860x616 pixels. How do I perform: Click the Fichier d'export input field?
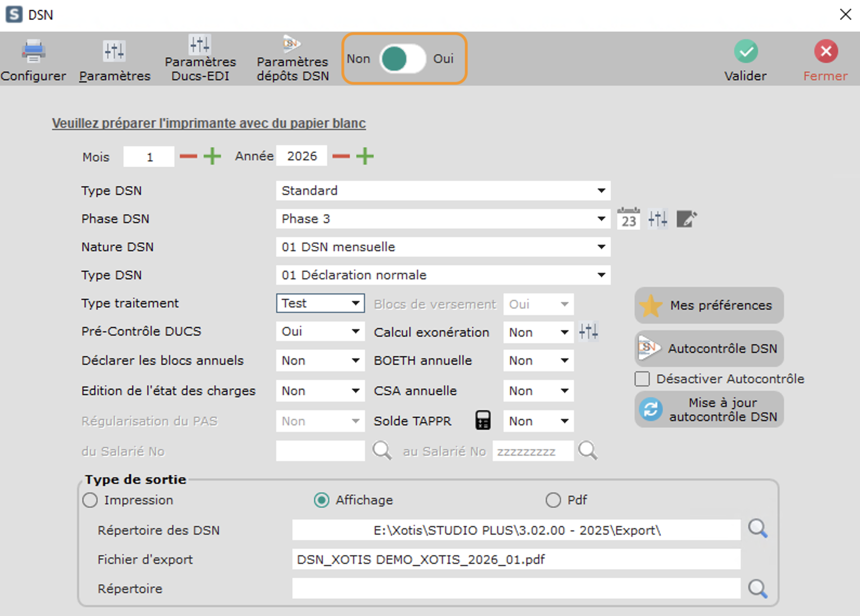click(x=516, y=559)
